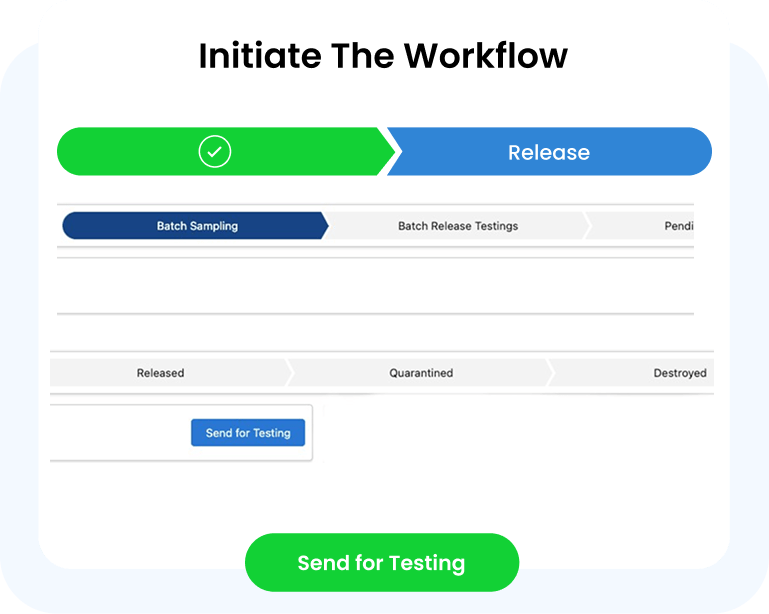The width and height of the screenshot is (769, 614).
Task: Click chevron between Released and Quarantined
Action: point(290,373)
